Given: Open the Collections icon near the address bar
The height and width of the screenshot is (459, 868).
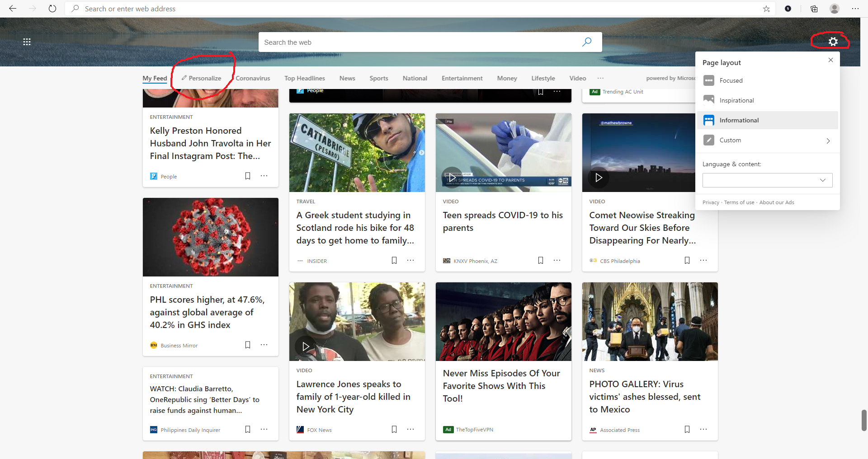Looking at the screenshot, I should 814,9.
